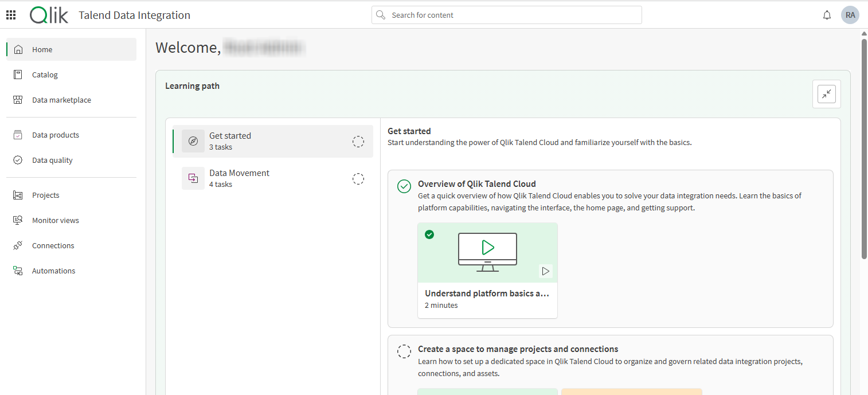Screen dimensions: 868x395
Task: Collapse the Learning path panel
Action: 826,93
